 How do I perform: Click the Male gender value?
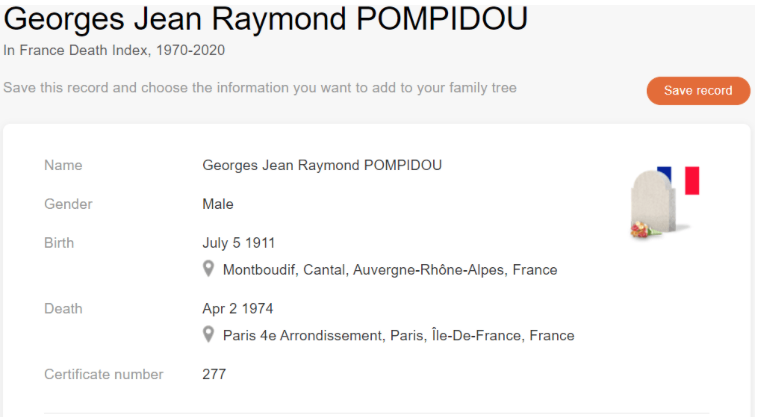pyautogui.click(x=218, y=204)
